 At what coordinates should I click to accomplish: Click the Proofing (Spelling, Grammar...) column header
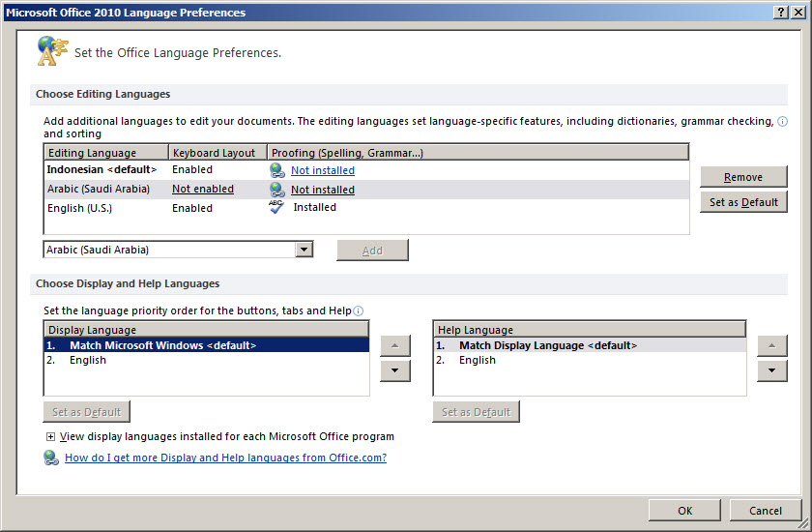point(478,152)
